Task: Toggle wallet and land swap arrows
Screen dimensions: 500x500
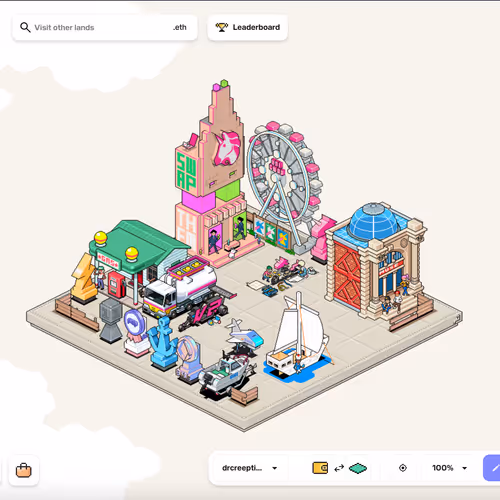Action: click(x=339, y=468)
